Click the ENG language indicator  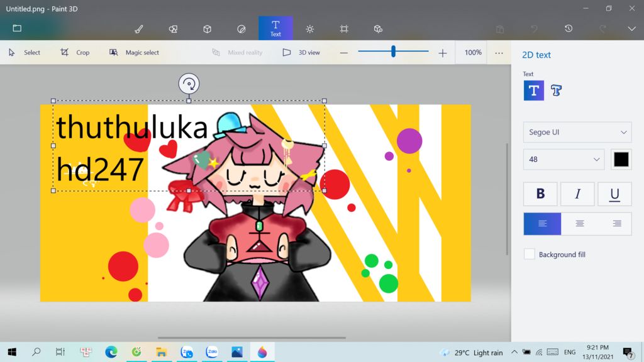click(570, 352)
